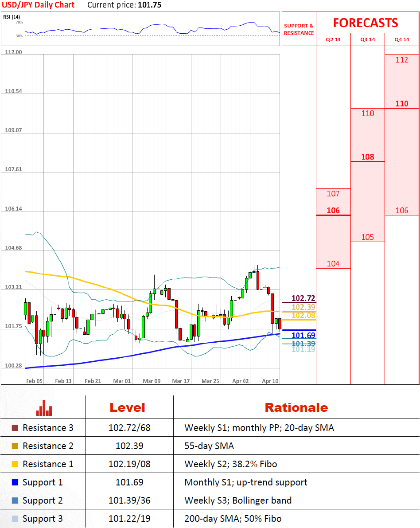Click the Support 2 row label
This screenshot has height=528, width=420.
(x=43, y=501)
